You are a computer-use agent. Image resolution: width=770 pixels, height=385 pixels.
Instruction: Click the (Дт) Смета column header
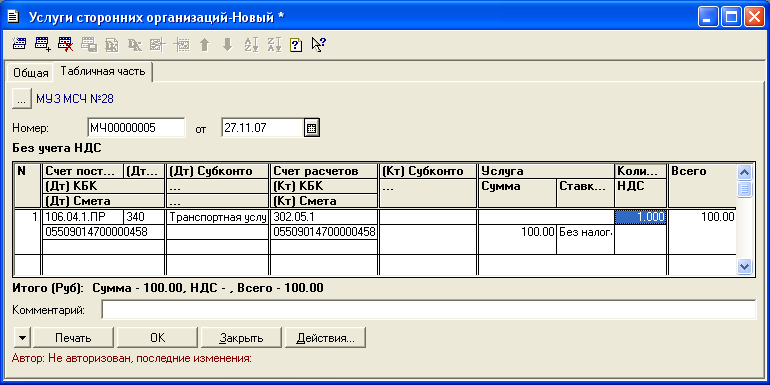[x=103, y=201]
